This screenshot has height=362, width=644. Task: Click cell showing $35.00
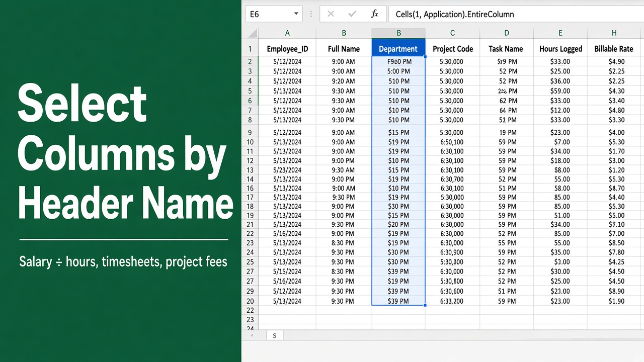560,252
